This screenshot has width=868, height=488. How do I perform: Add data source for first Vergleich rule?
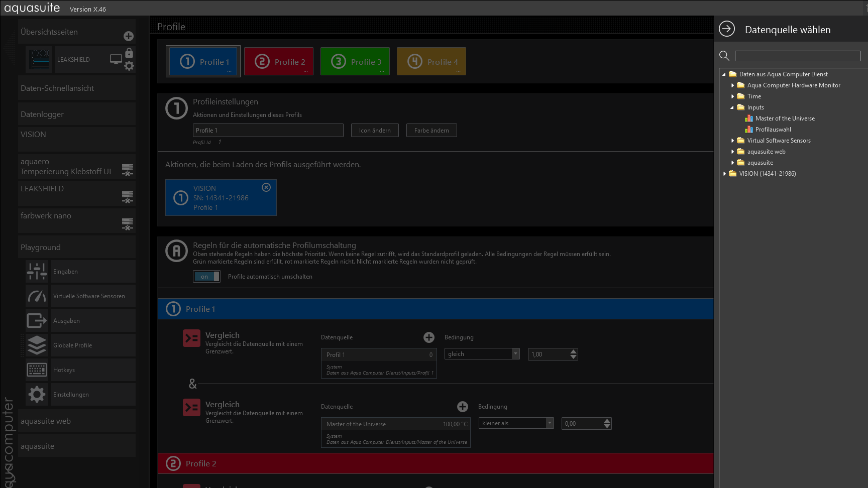428,337
